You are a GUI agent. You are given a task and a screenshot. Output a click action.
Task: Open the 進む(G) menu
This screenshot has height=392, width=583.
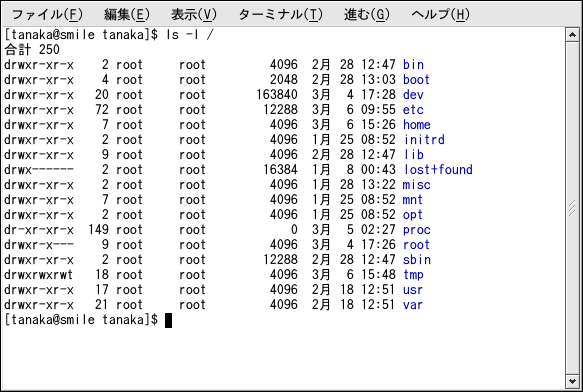coord(367,15)
